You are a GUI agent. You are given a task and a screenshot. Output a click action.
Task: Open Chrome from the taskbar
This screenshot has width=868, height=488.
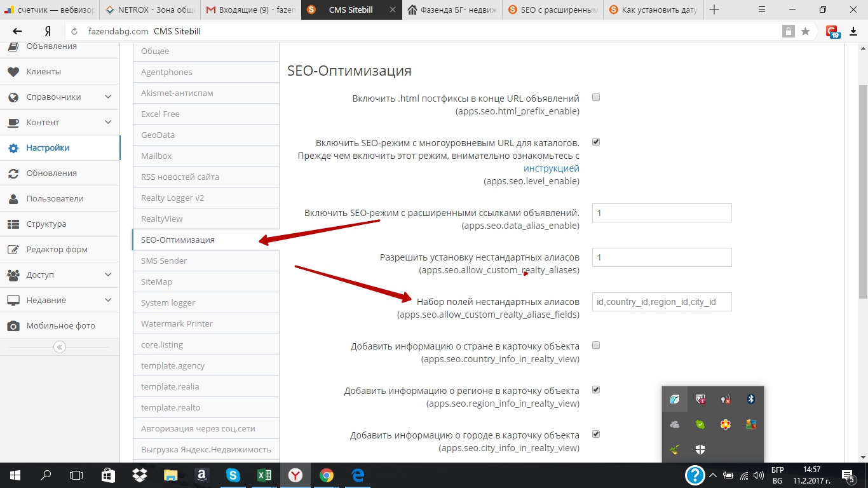[327, 475]
